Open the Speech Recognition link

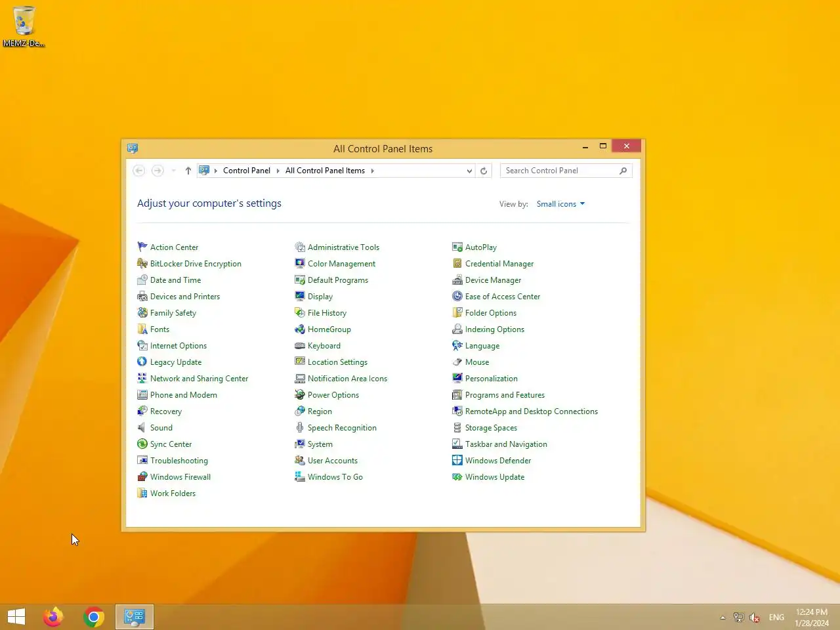tap(342, 428)
